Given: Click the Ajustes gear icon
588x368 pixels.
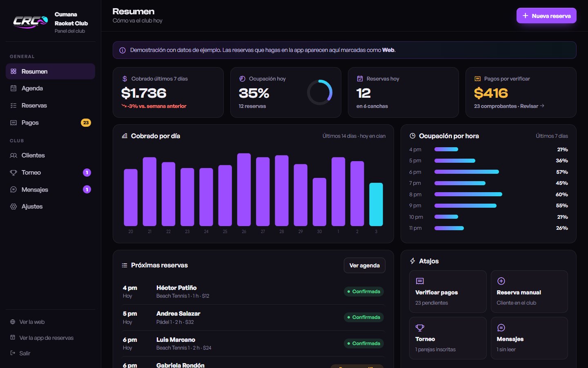Looking at the screenshot, I should [x=13, y=206].
